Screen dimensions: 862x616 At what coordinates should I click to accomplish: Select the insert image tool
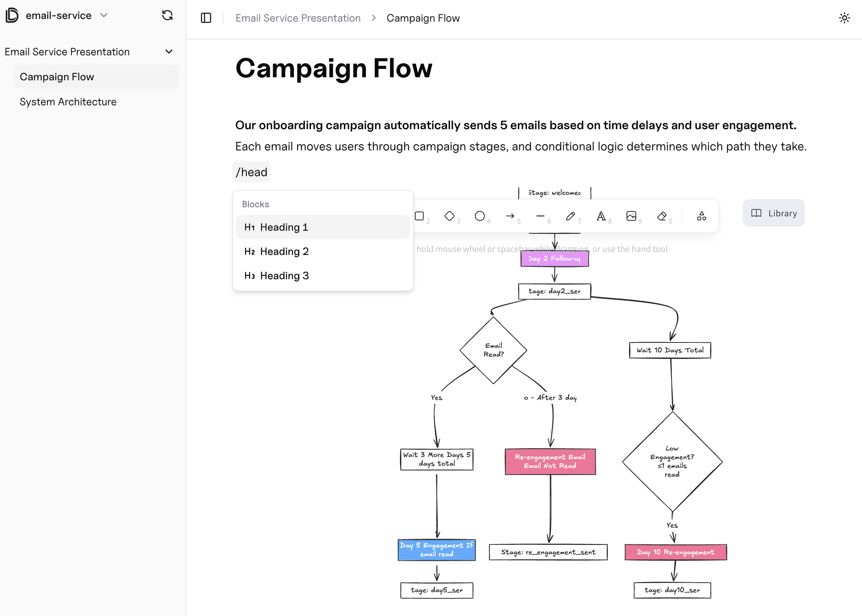click(x=631, y=216)
